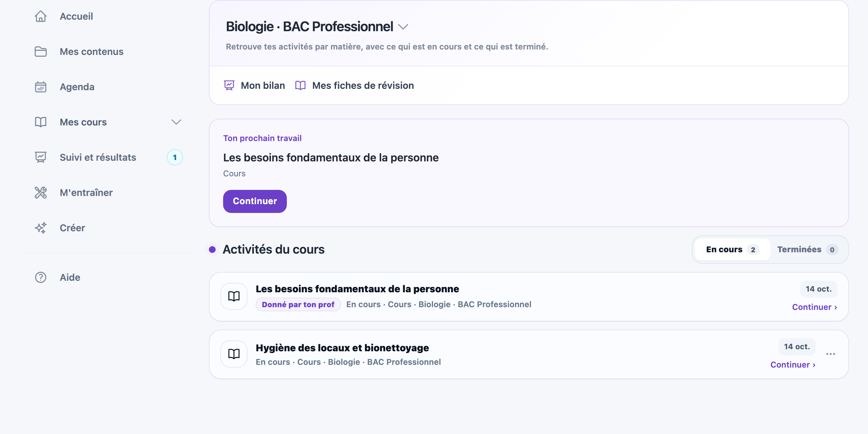This screenshot has height=434, width=868.
Task: Click the Donné par ton prof tag
Action: 298,304
